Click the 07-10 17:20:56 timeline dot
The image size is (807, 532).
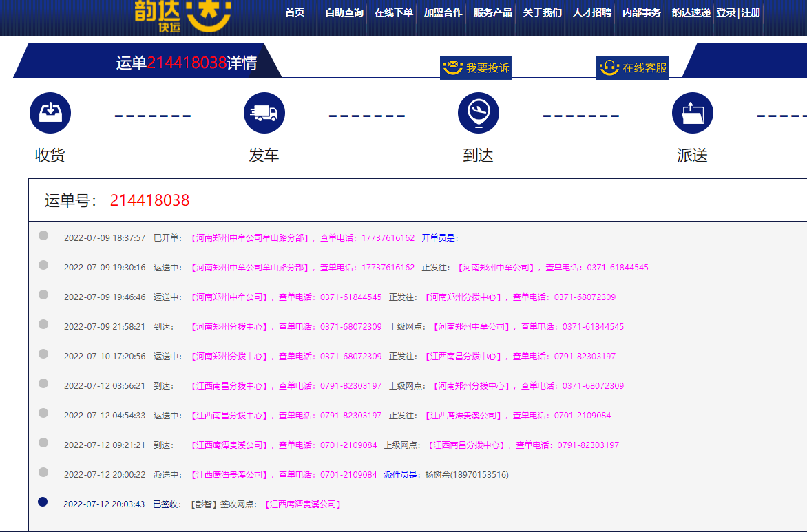[x=43, y=354]
